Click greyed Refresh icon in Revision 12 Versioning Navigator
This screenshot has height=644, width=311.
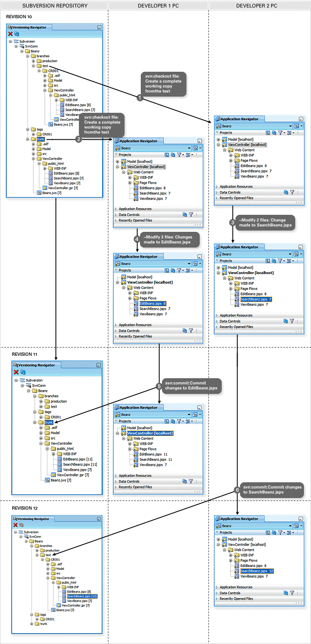pyautogui.click(x=21, y=525)
